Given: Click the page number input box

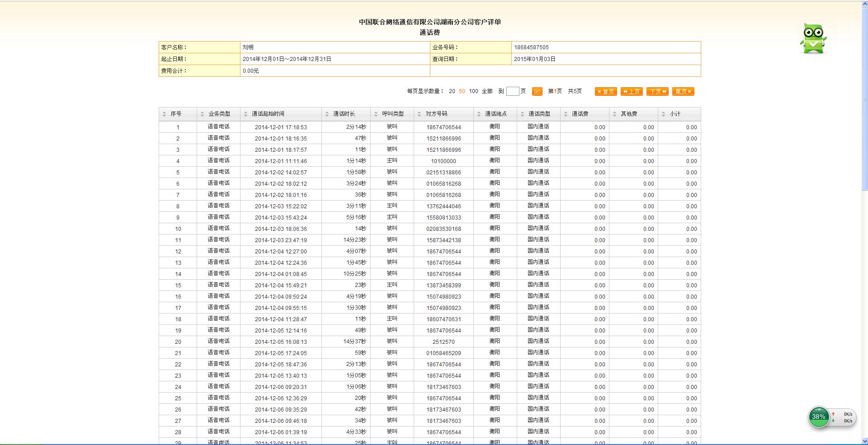Looking at the screenshot, I should (512, 91).
